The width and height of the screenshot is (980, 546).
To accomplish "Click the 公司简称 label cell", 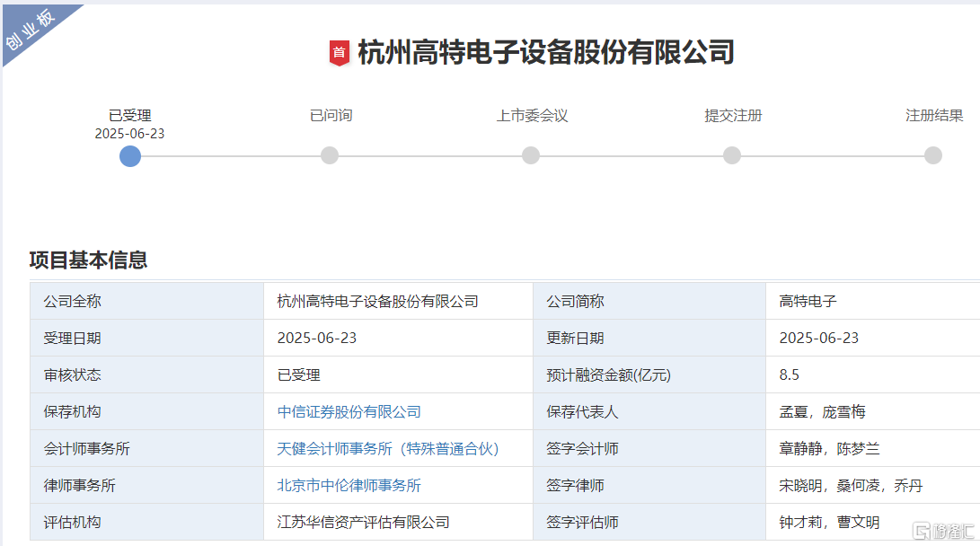I will click(649, 301).
